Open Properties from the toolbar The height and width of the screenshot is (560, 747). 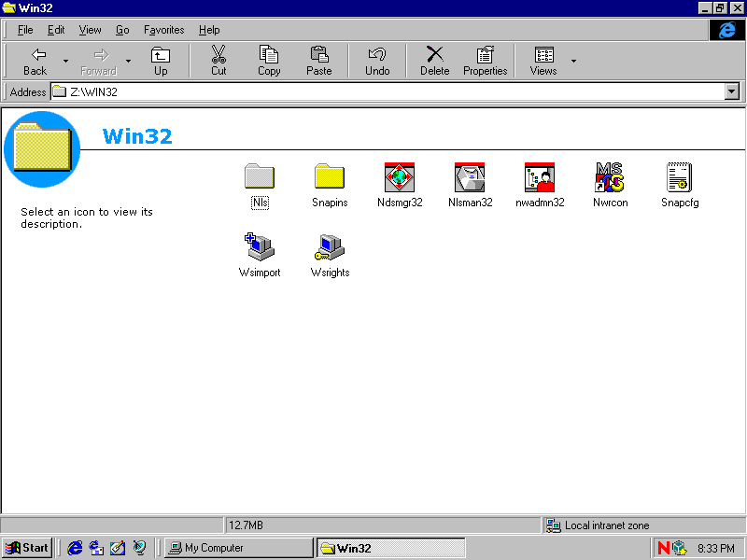click(486, 61)
